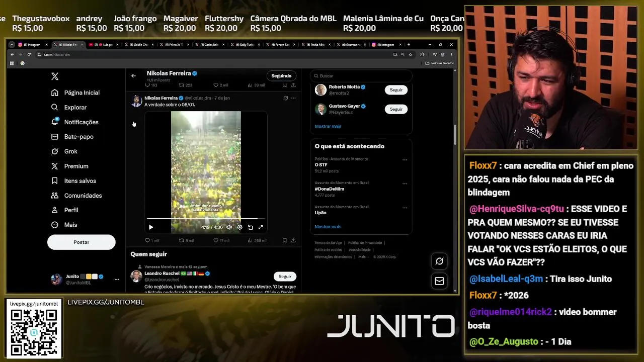
Task: Open a new browser tab
Action: 409,45
